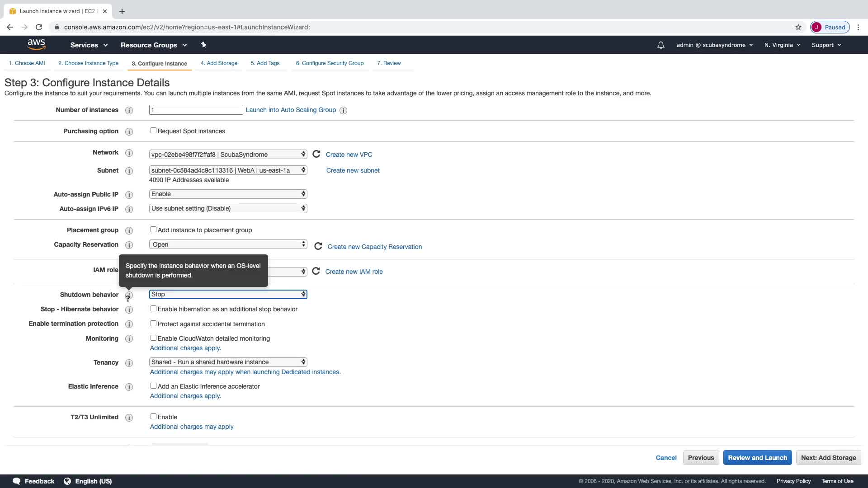Refresh the Network VPC list

pos(316,154)
